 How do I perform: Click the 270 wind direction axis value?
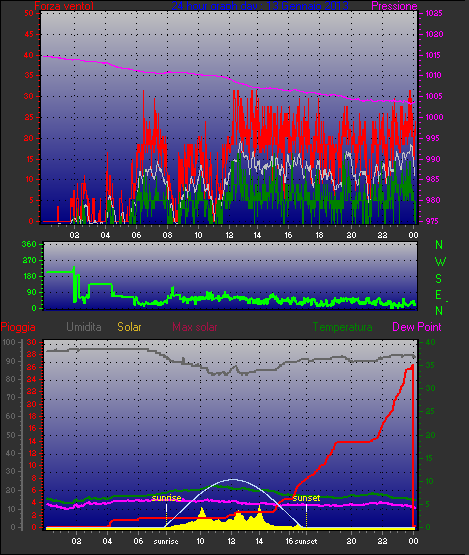pos(29,261)
